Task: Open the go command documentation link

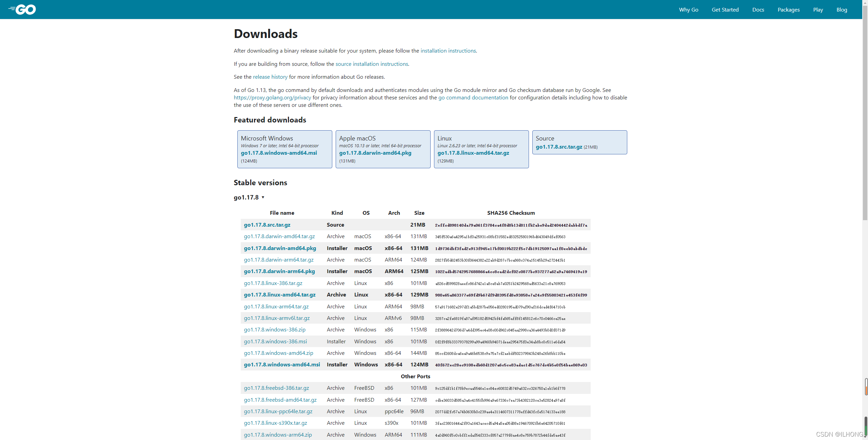Action: [473, 98]
